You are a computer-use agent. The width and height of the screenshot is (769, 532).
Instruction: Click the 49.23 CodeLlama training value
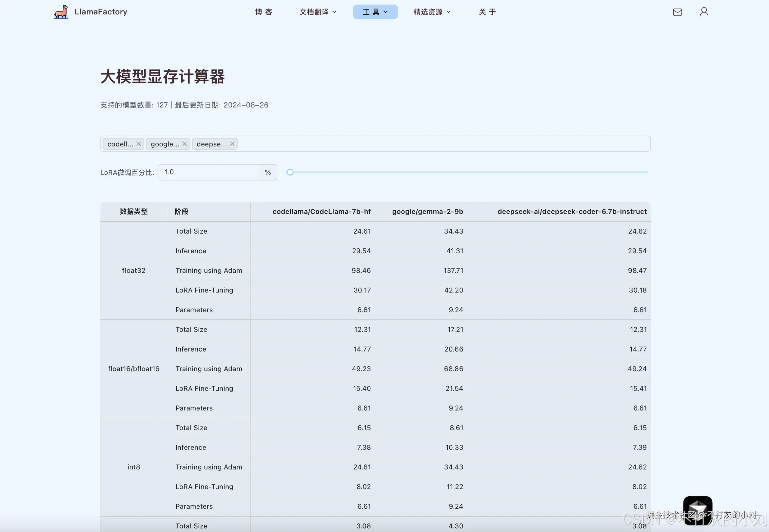pos(362,369)
